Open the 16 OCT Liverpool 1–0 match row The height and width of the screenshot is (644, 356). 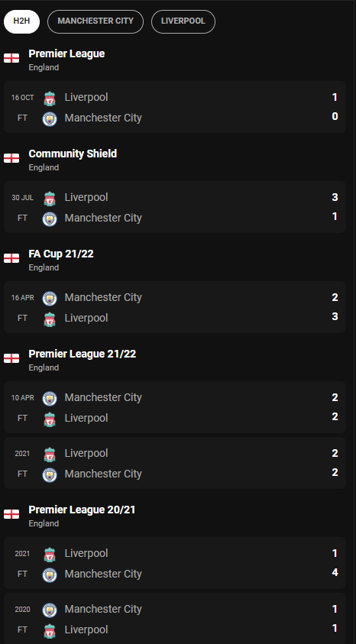coord(175,107)
